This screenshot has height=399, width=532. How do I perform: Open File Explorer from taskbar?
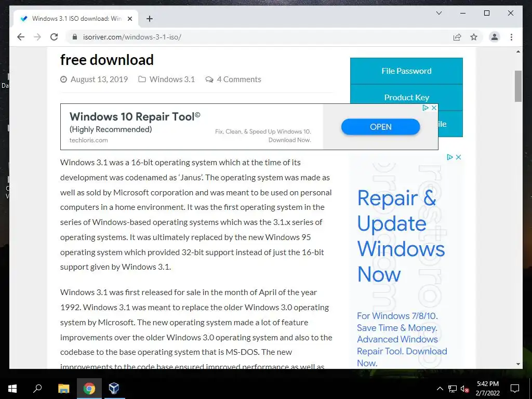[x=63, y=389]
